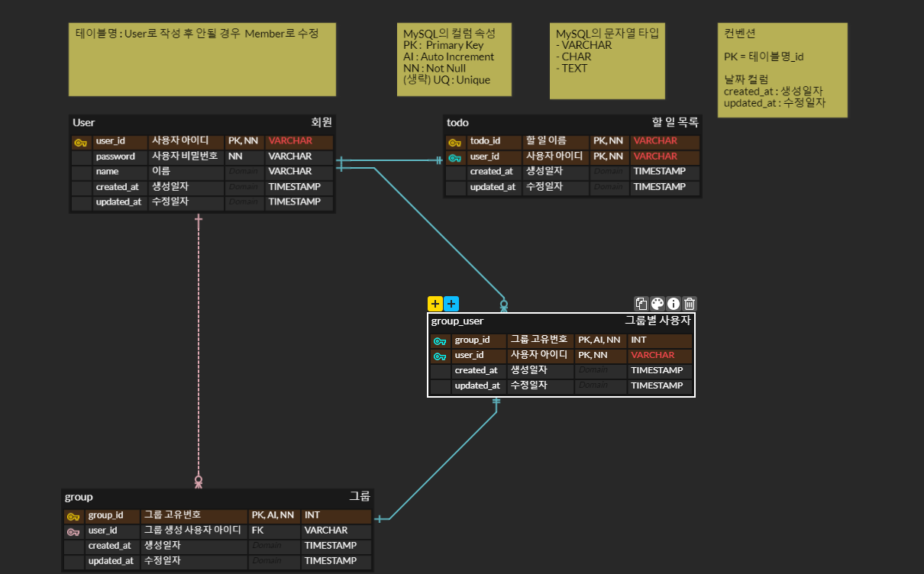
Task: Click the yellow key icon beside todo_id
Action: tap(454, 142)
